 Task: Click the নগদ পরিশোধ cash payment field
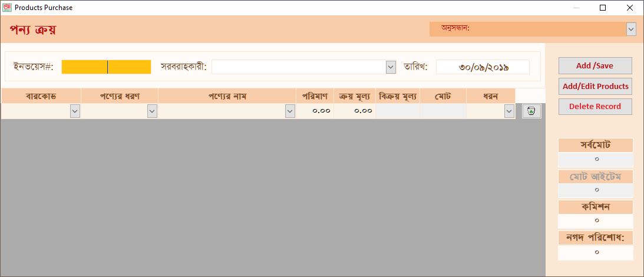pos(596,252)
